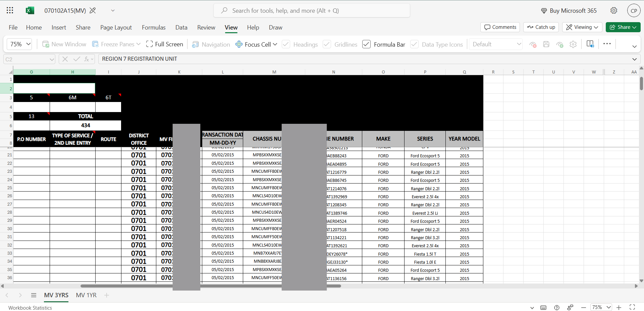644x311 pixels.
Task: Click the unsaved status icon beside file name
Action: click(x=93, y=10)
